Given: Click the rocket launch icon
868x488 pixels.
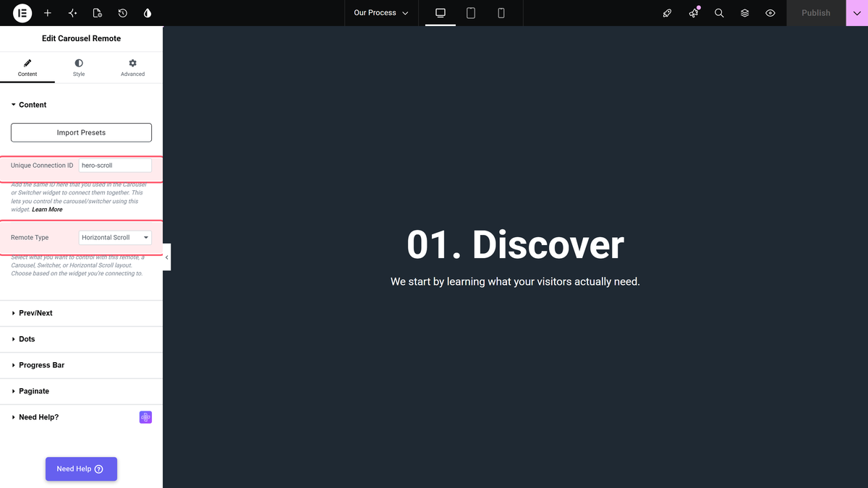Looking at the screenshot, I should click(668, 13).
